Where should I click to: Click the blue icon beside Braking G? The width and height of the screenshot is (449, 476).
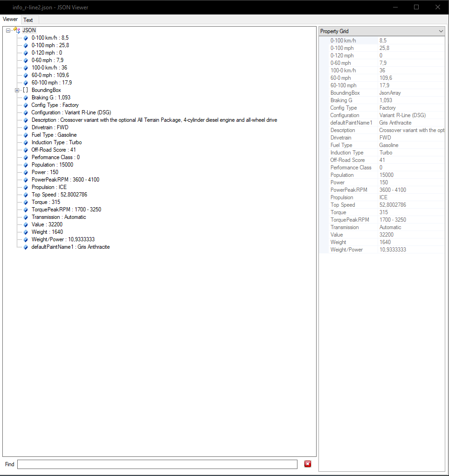point(26,98)
